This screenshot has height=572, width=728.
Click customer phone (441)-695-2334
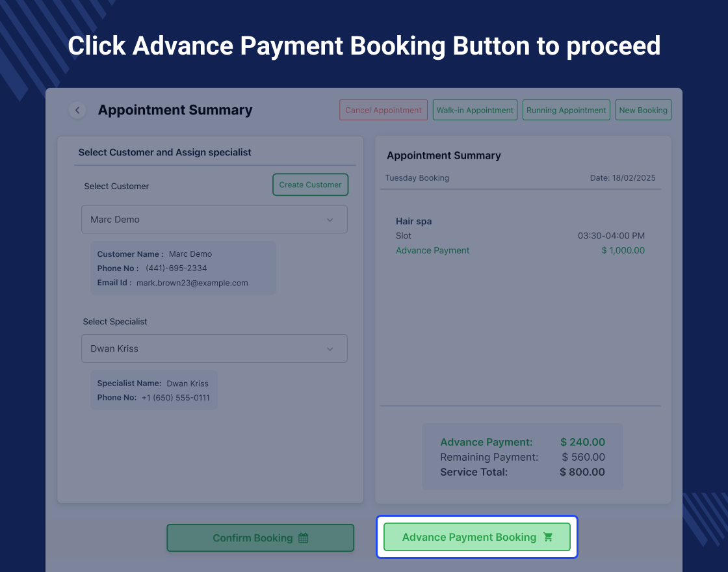176,268
